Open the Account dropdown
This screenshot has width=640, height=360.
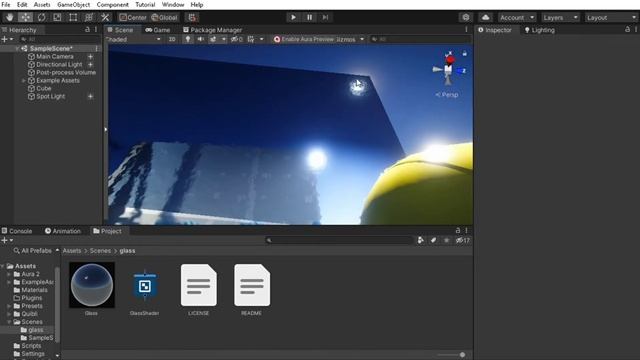(x=517, y=18)
